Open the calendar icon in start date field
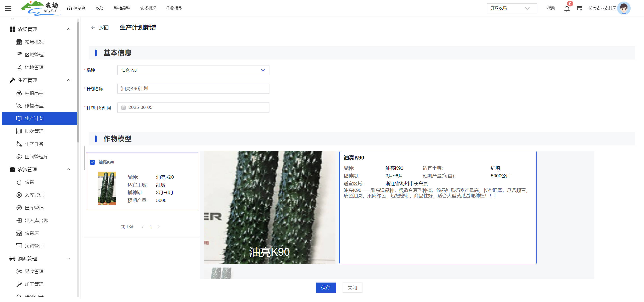 (123, 108)
